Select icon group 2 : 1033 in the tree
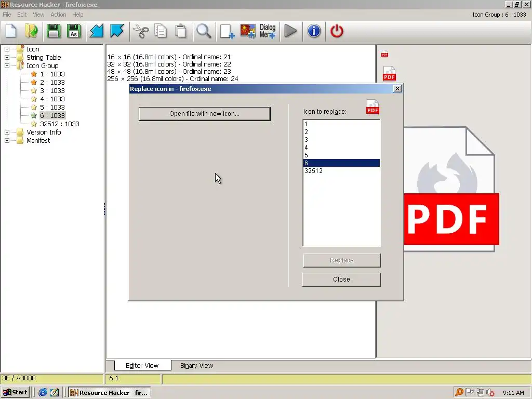 (x=52, y=83)
